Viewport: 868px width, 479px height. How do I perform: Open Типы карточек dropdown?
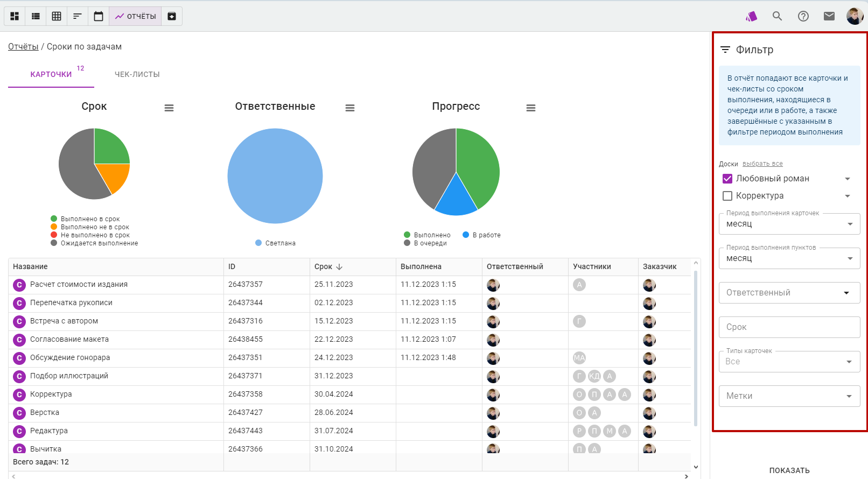click(789, 362)
